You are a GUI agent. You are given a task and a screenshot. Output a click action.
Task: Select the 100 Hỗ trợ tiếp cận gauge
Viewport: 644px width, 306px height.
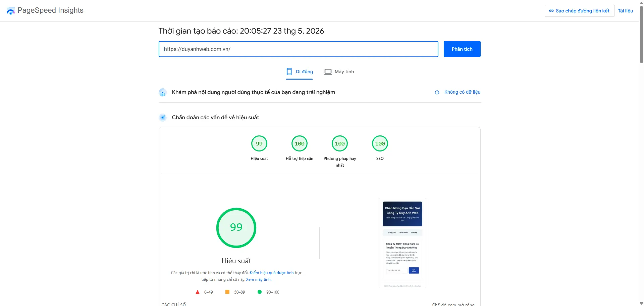[300, 144]
